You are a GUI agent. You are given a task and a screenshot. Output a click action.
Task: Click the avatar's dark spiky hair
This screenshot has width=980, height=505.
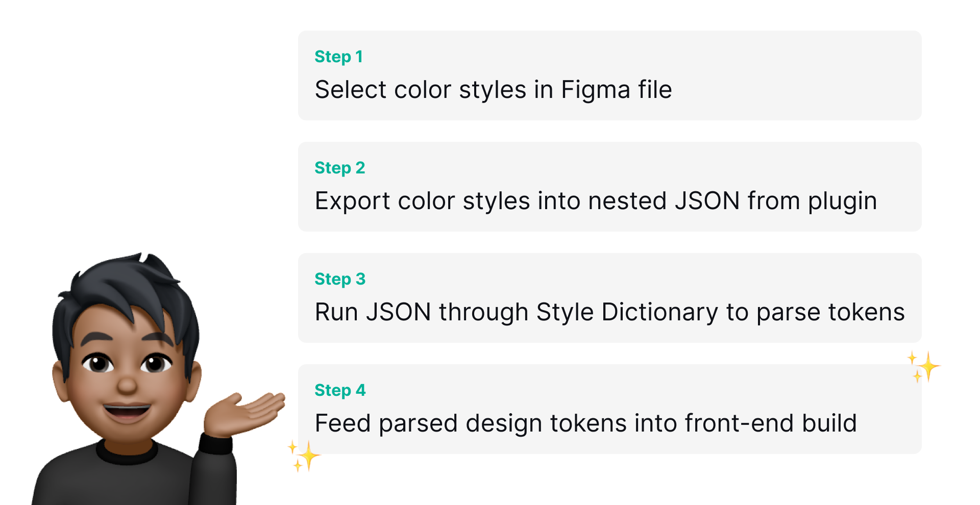pyautogui.click(x=128, y=286)
